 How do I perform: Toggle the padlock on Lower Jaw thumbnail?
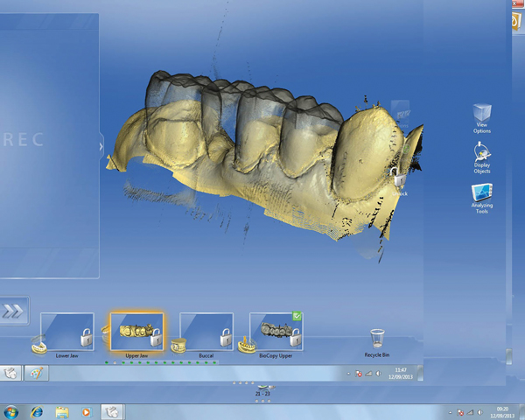(x=85, y=338)
